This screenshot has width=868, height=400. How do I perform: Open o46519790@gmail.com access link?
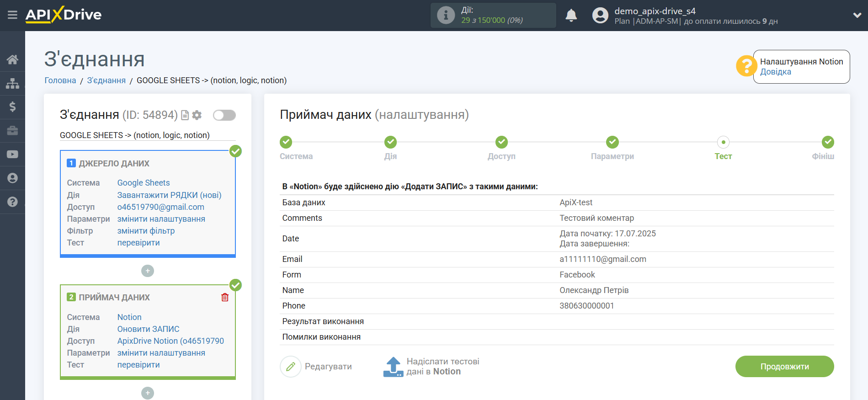[x=161, y=207]
